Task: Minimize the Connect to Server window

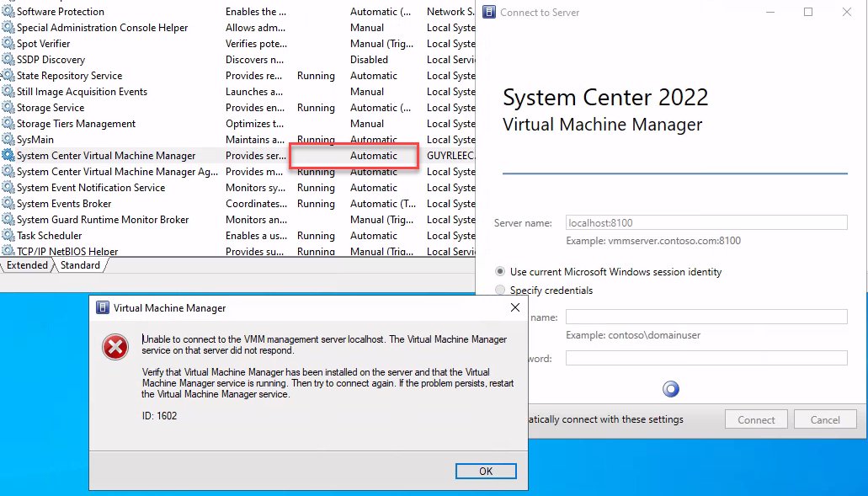Action: 770,12
